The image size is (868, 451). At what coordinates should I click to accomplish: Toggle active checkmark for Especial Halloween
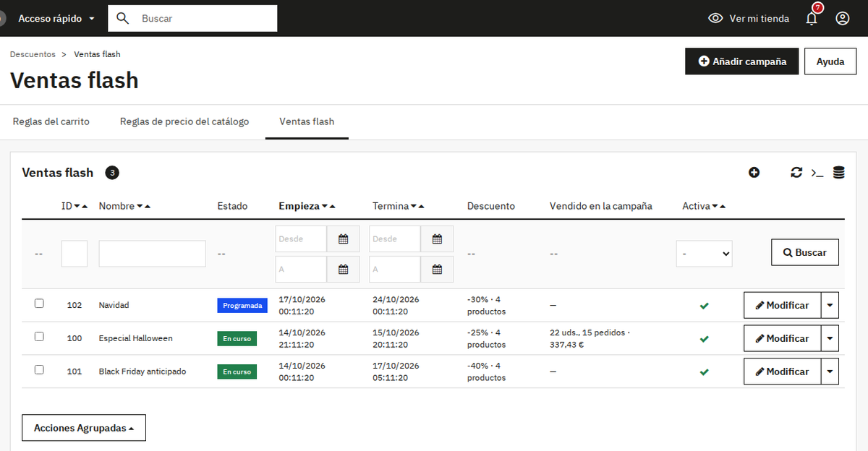(704, 339)
